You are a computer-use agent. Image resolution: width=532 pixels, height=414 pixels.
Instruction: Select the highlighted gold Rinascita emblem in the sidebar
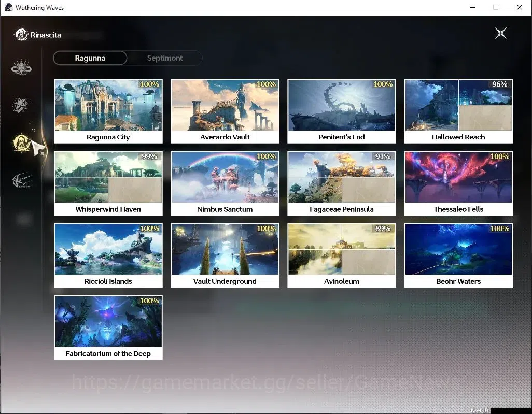click(22, 142)
